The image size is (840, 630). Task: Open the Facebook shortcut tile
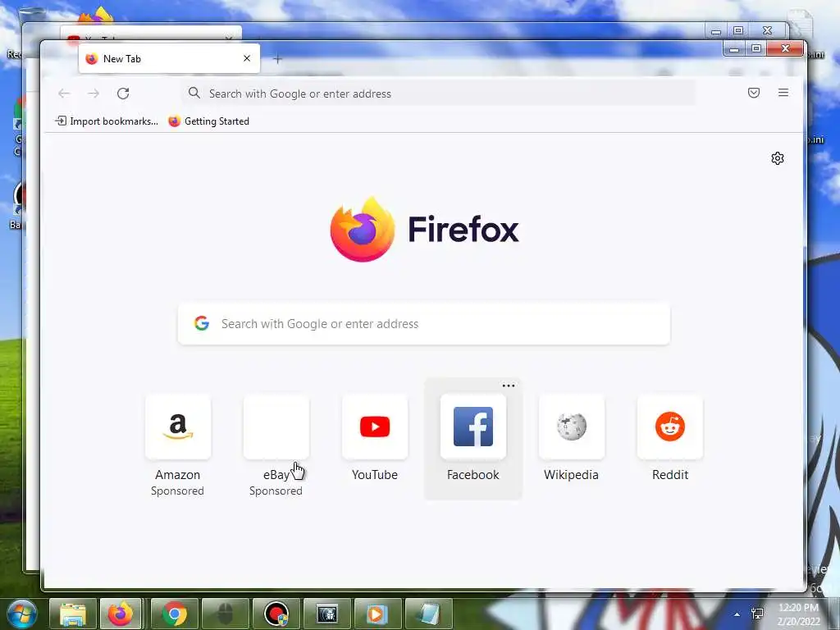click(x=473, y=427)
